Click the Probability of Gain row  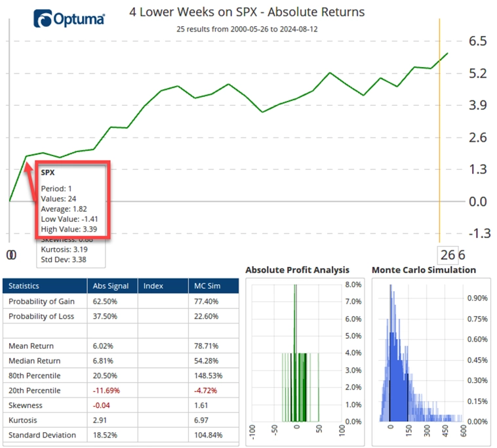[x=121, y=301]
